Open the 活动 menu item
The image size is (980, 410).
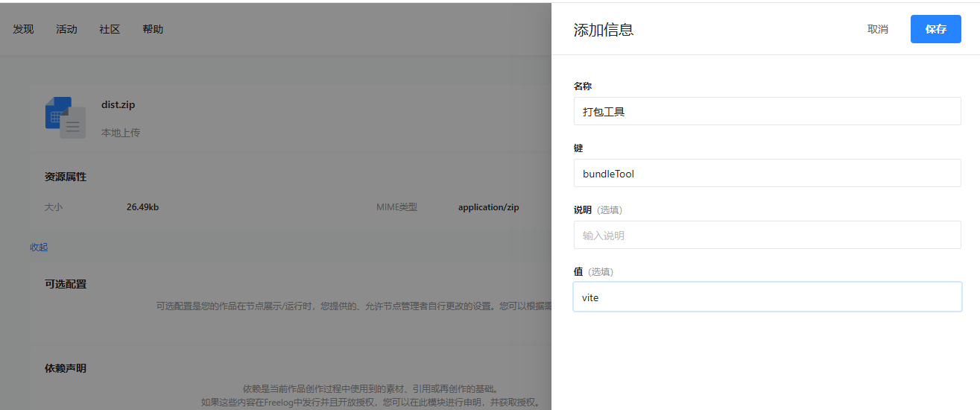point(66,29)
